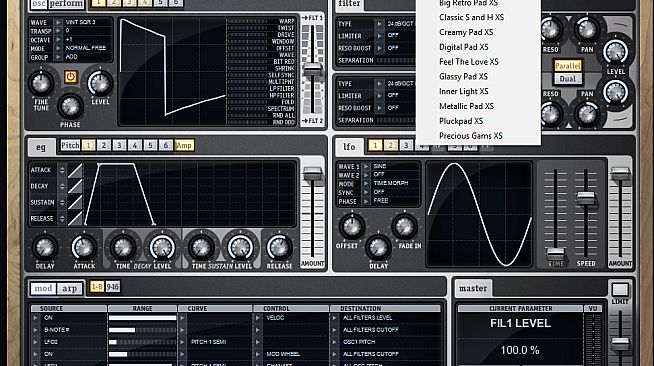This screenshot has width=654, height=366.
Task: Click the Decay Level knob
Action: [162, 247]
